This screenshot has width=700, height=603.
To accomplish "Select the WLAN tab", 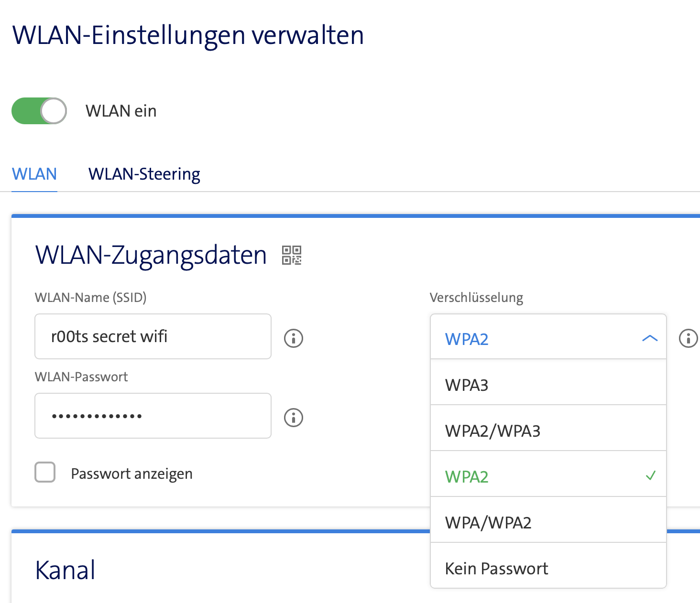I will (34, 174).
